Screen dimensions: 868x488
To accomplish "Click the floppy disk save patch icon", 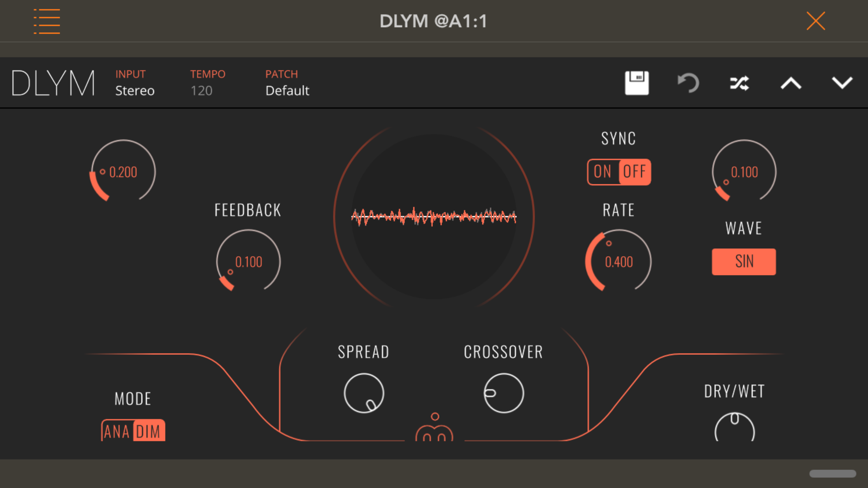I will [637, 83].
